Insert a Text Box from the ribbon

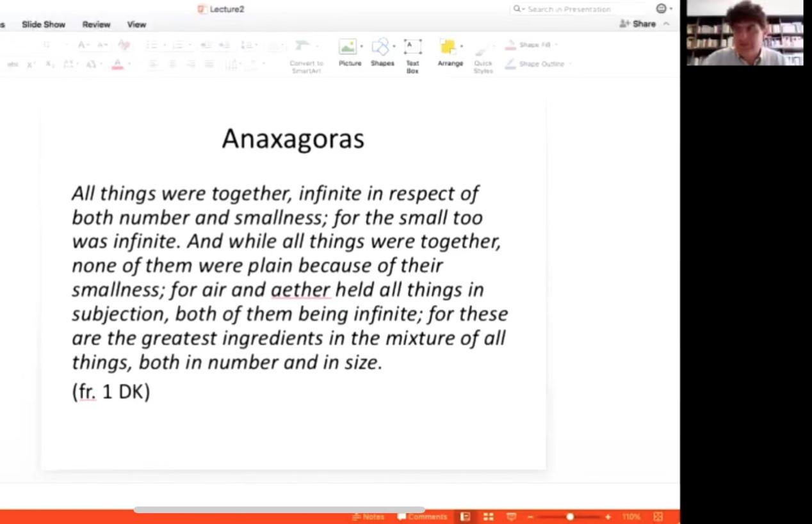(x=412, y=47)
